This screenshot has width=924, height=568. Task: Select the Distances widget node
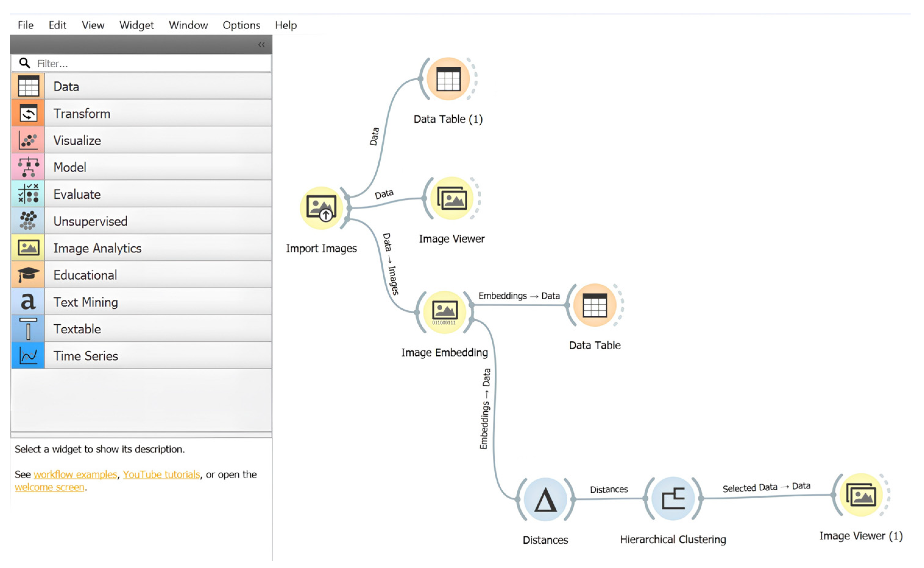pos(545,499)
